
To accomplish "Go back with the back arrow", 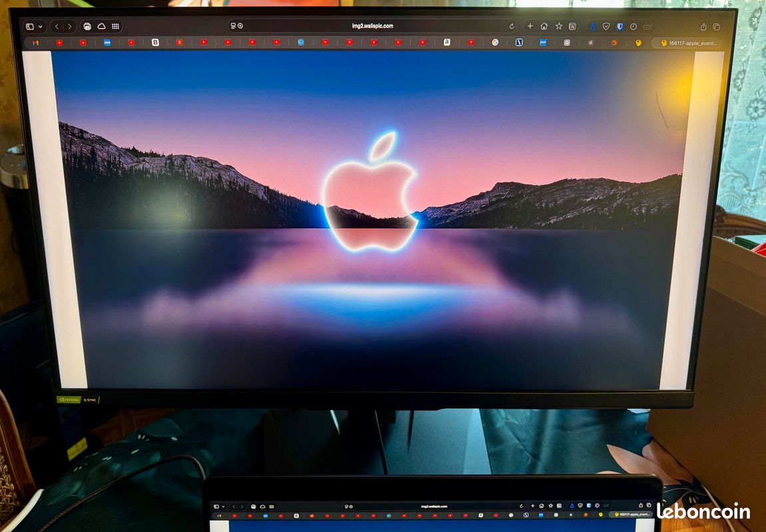I will pos(57,27).
